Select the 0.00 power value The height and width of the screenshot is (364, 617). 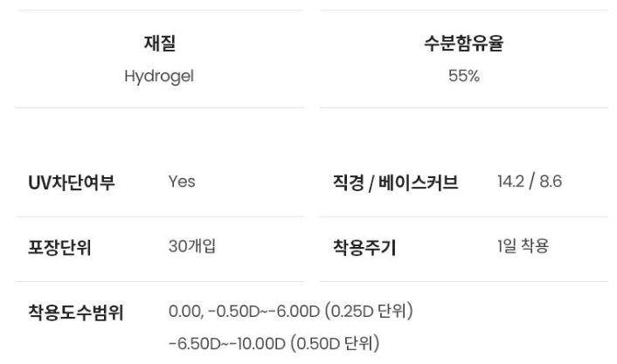coord(184,311)
